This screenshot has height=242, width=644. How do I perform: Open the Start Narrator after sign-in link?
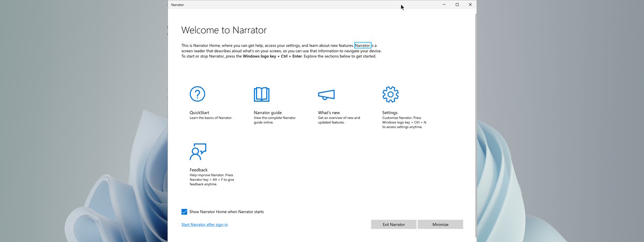click(204, 224)
